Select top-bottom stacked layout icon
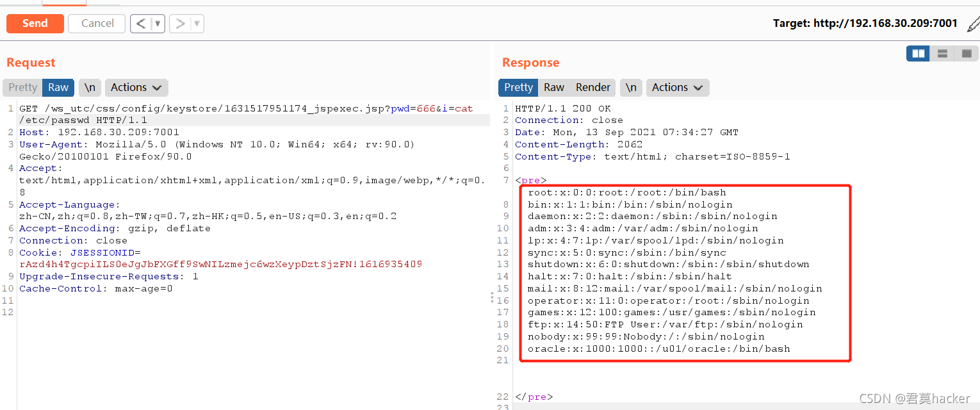The image size is (980, 410). 942,54
